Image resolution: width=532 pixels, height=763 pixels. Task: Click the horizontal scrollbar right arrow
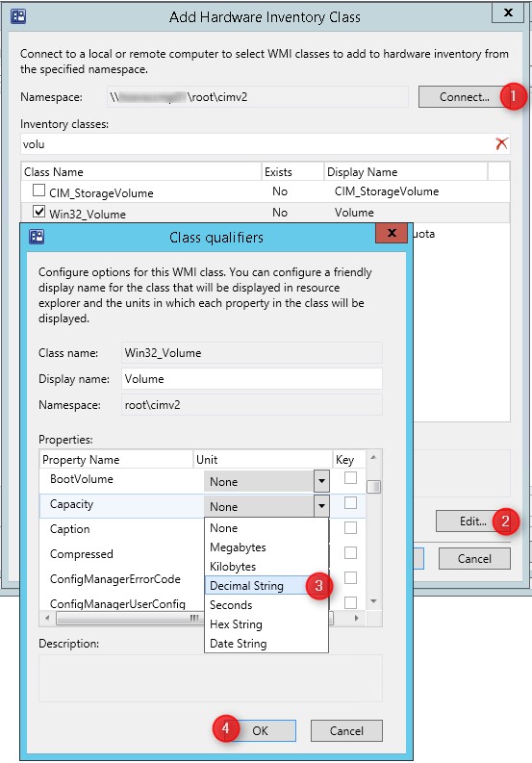pyautogui.click(x=357, y=618)
